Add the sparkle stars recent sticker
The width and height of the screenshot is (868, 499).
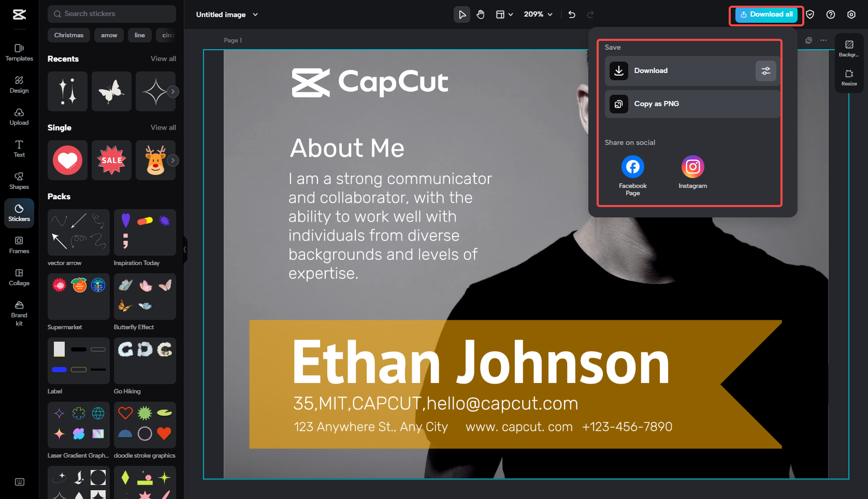(67, 92)
